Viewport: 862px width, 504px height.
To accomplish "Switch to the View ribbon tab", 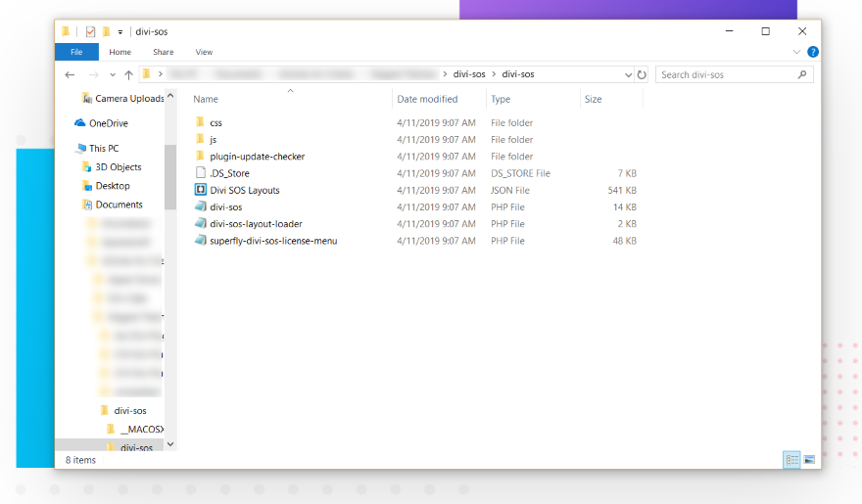I will [204, 52].
